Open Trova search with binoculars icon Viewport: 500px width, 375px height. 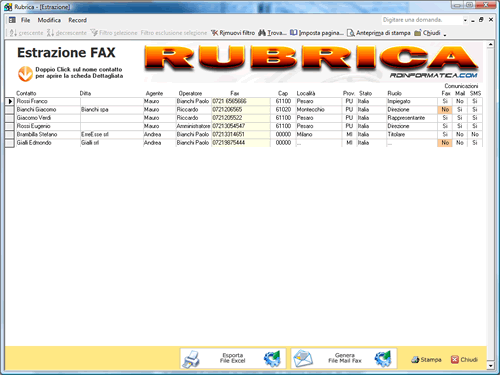272,33
